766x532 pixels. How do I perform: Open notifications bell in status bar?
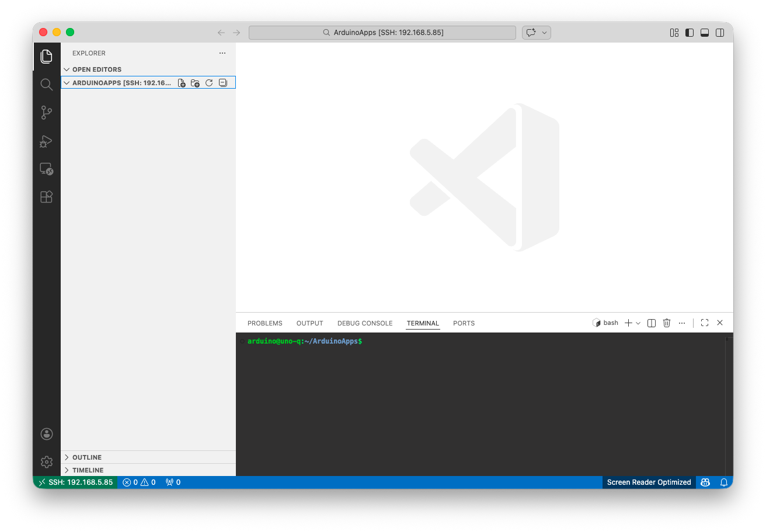pos(724,482)
